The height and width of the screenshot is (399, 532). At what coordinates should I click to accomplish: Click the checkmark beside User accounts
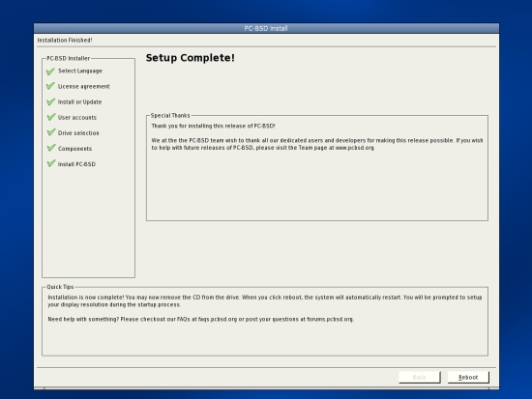tap(50, 117)
